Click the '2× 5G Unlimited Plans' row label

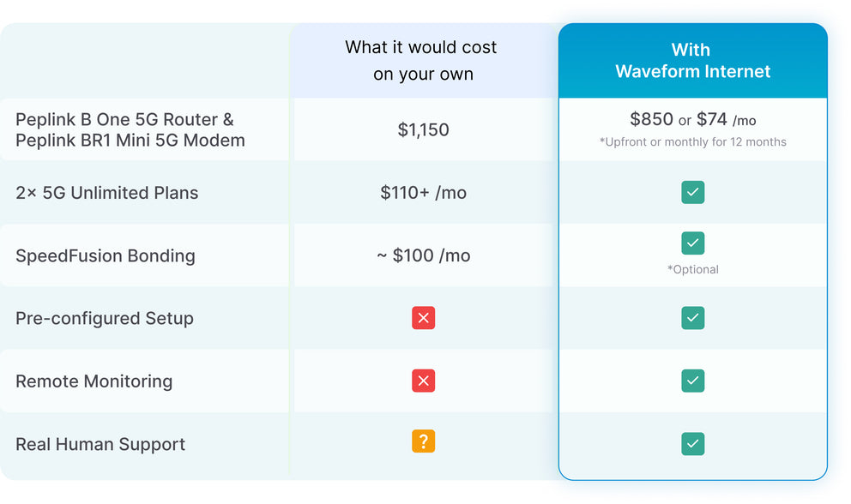(107, 193)
